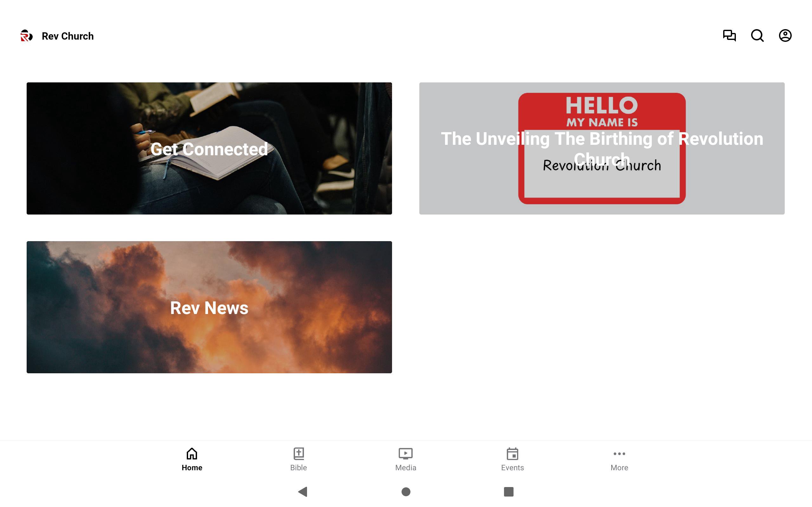Viewport: 812px width, 507px height.
Task: Open the user profile icon
Action: 785,35
